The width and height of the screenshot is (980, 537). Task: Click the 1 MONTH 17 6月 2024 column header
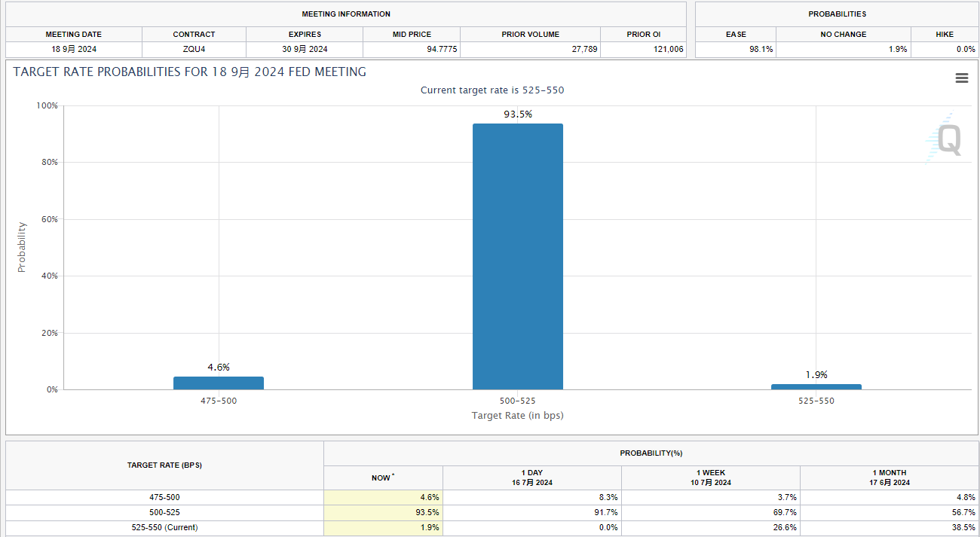[889, 478]
